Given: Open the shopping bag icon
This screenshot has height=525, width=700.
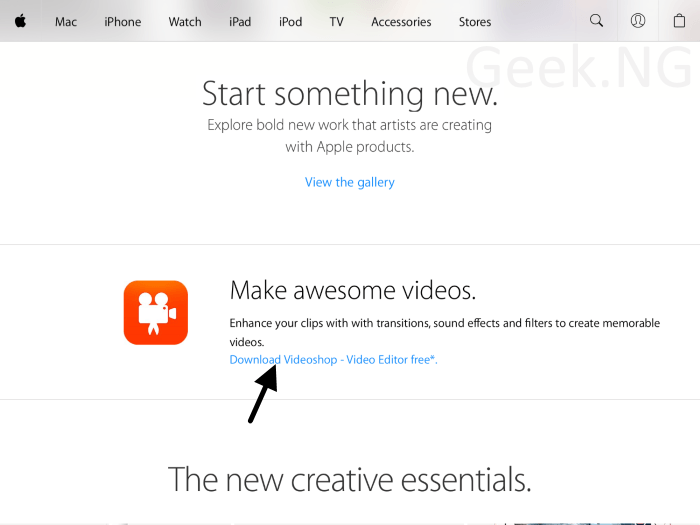Looking at the screenshot, I should pos(679,21).
